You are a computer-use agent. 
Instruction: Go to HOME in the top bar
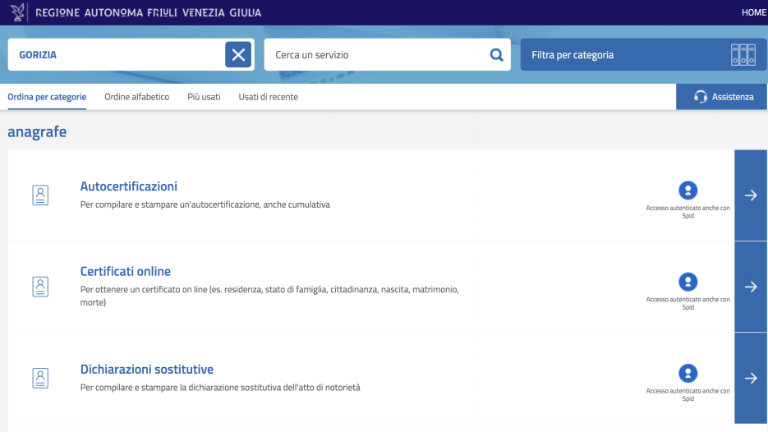click(x=753, y=12)
